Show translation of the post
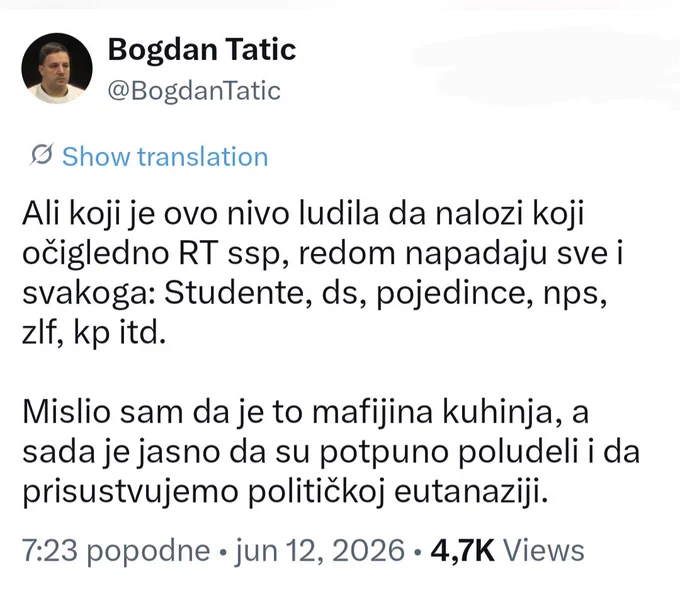This screenshot has width=680, height=589. [x=165, y=157]
